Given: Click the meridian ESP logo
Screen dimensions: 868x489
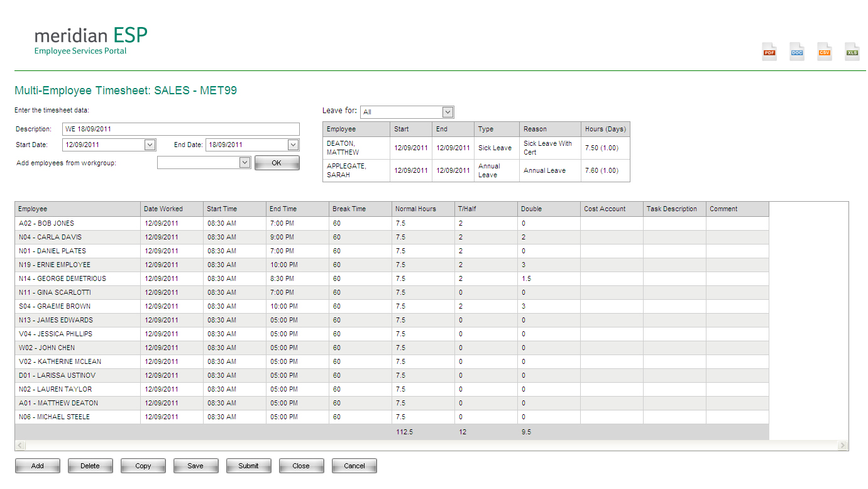Looking at the screenshot, I should click(91, 40).
